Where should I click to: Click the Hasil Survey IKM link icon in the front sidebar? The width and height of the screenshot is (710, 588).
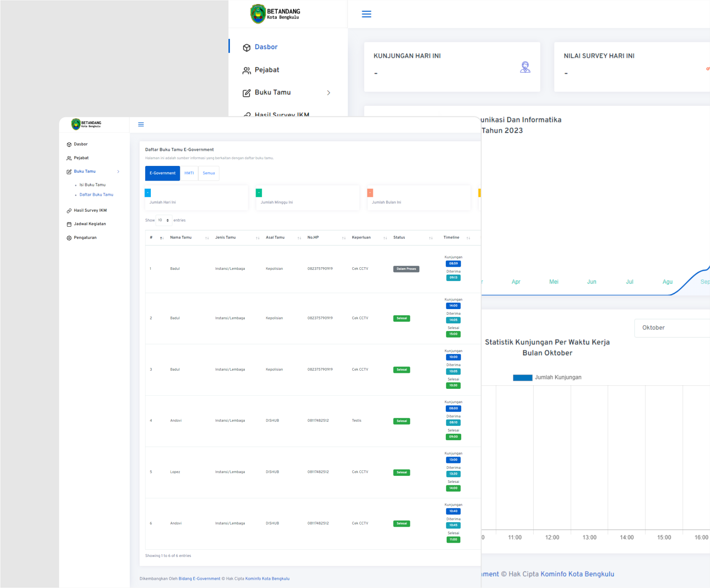click(x=69, y=211)
